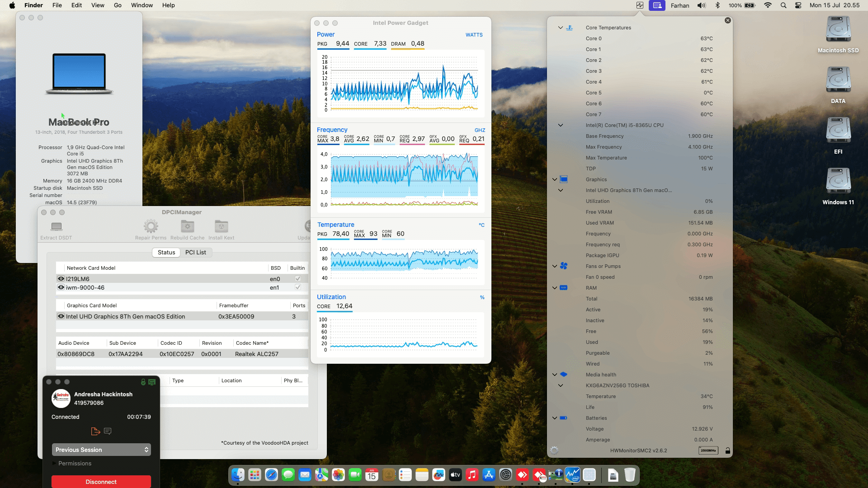Screen dimensions: 868x488
Task: Click the red Disconnect button
Action: point(101,482)
